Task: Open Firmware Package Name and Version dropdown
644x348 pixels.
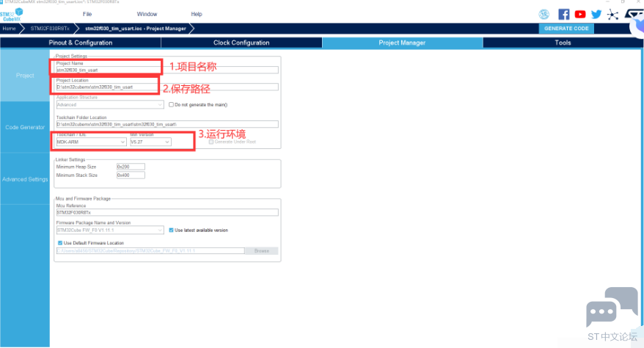Action: (x=110, y=230)
